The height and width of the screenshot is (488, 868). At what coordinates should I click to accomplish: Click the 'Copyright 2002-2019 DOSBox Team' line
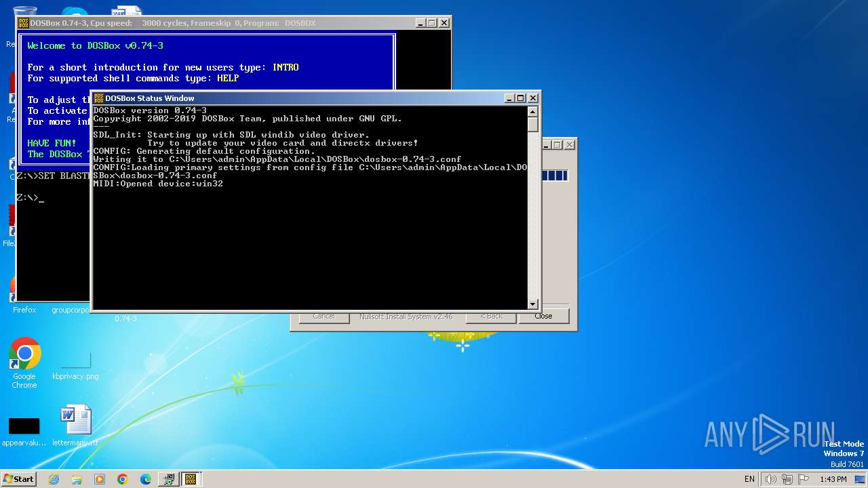248,119
